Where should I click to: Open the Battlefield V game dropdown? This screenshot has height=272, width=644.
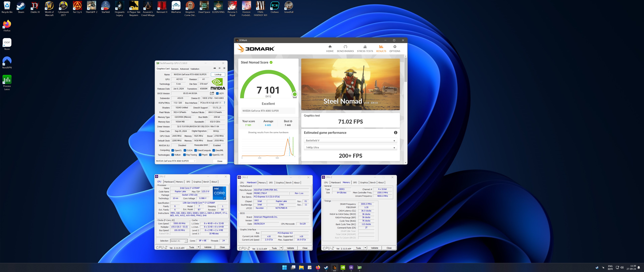pyautogui.click(x=350, y=141)
